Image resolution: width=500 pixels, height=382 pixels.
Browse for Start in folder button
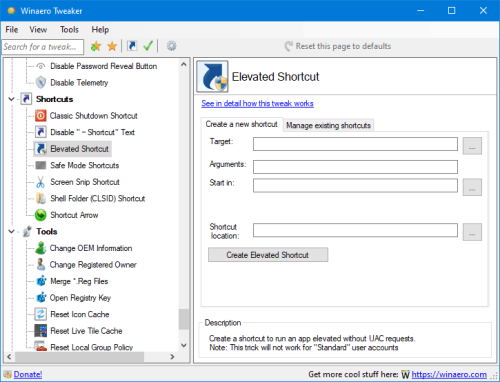[472, 187]
